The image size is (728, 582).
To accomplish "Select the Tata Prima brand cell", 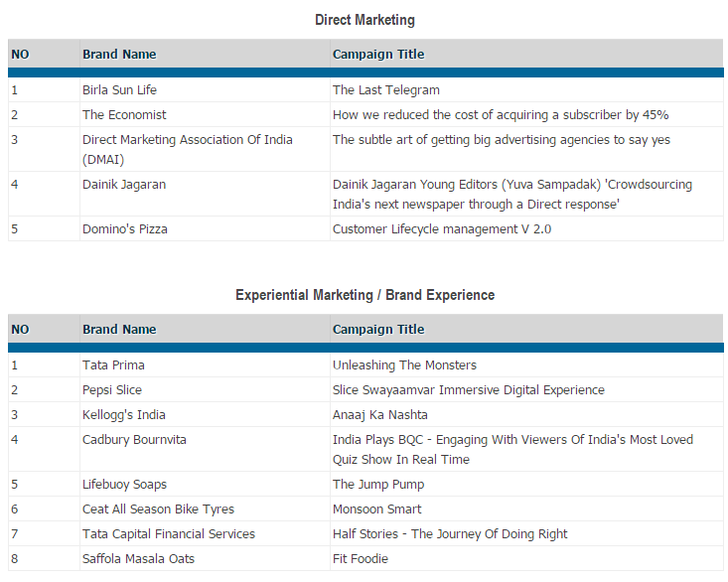I will point(113,365).
